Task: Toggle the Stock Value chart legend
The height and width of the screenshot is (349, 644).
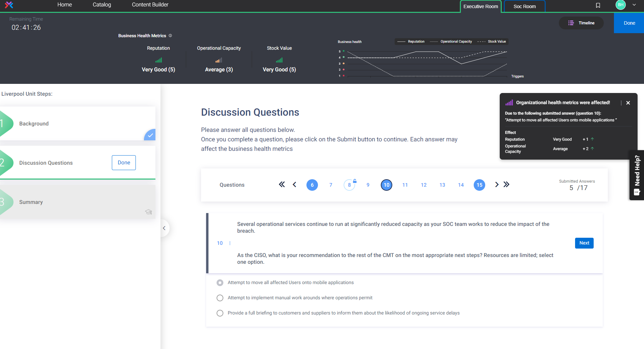Action: pyautogui.click(x=492, y=42)
